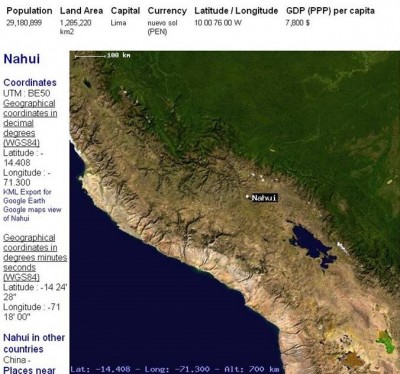Open Google maps view of Nahui link
Screen dimensions: 400x374
pos(32,214)
